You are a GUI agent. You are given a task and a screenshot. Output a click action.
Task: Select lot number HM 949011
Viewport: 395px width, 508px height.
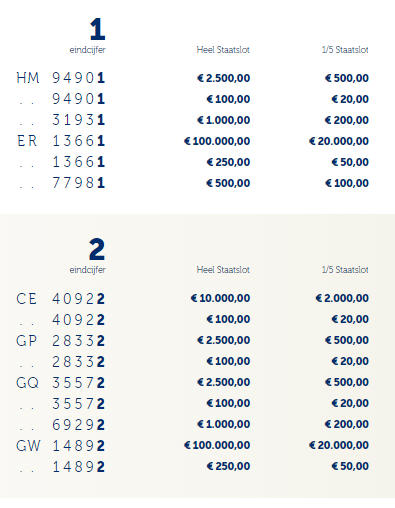(61, 78)
